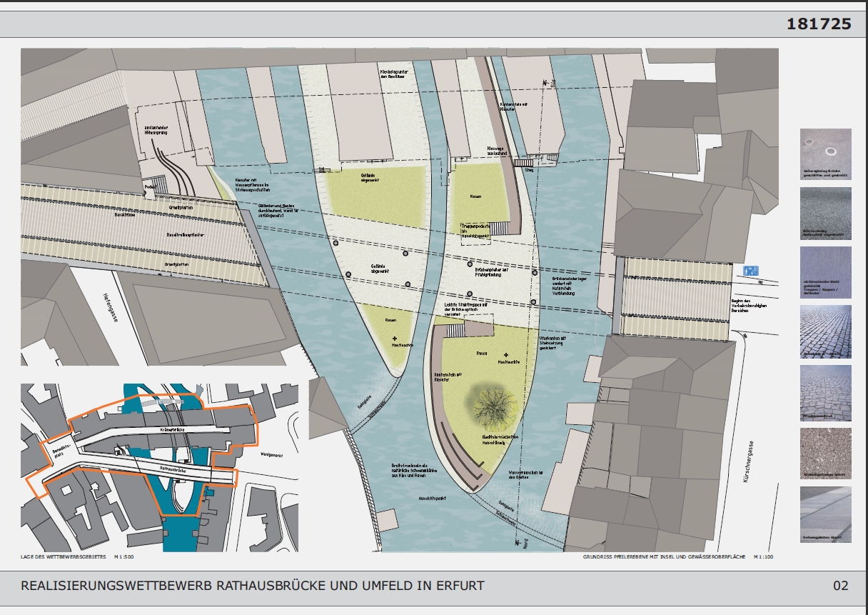Click the page number '02'
Viewport: 868px width, 615px height.
tap(841, 586)
